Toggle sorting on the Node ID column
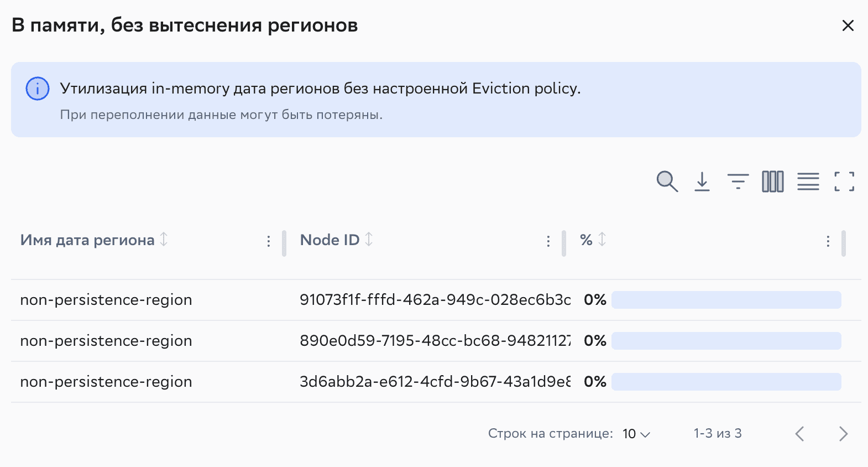 pyautogui.click(x=369, y=240)
